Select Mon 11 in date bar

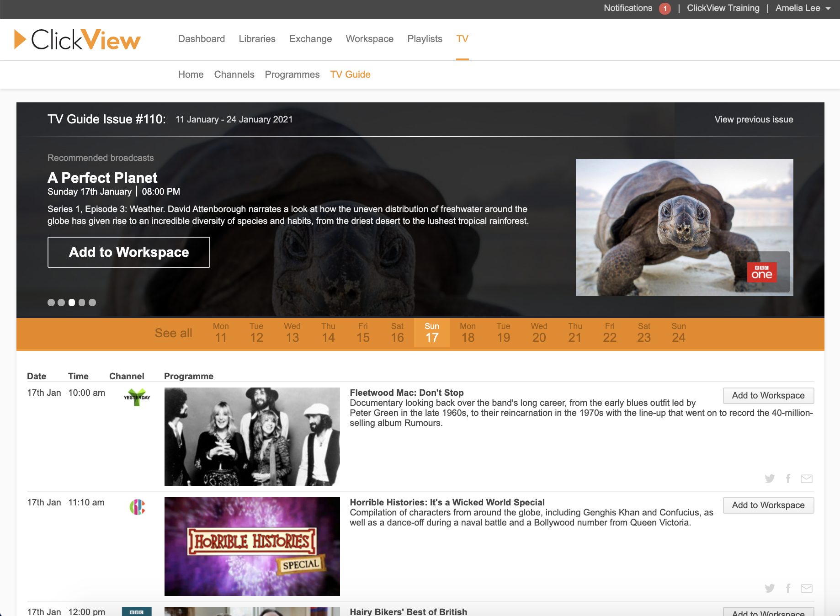221,333
